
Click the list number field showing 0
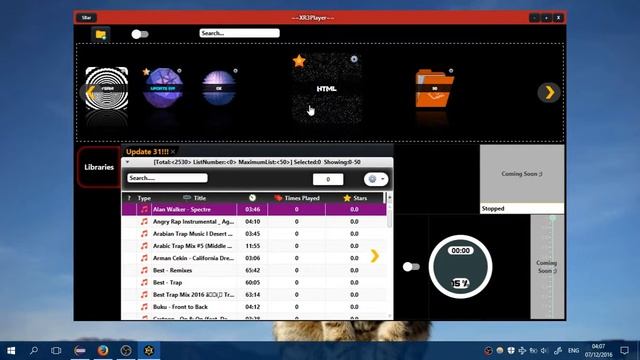pos(328,179)
